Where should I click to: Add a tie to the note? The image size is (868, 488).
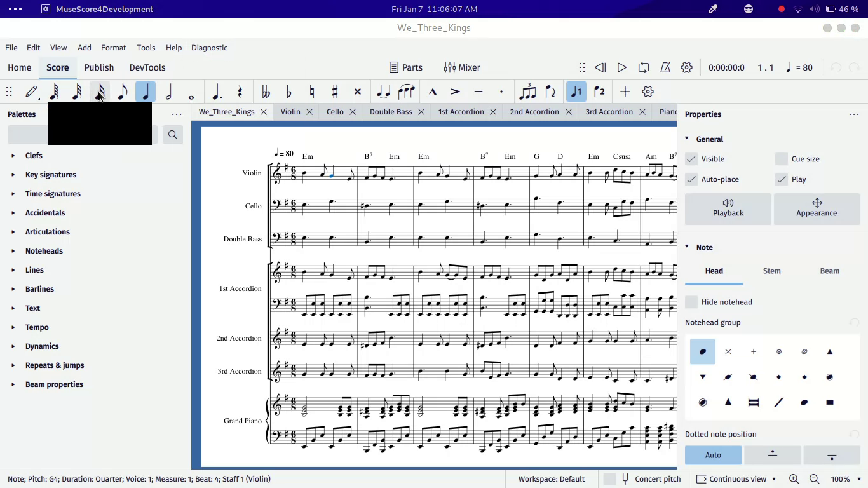[x=383, y=91]
